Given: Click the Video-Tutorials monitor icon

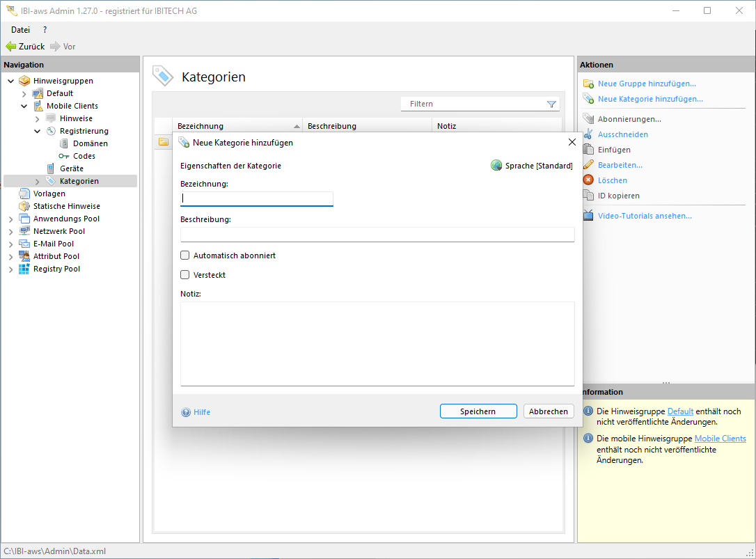Looking at the screenshot, I should coord(588,216).
